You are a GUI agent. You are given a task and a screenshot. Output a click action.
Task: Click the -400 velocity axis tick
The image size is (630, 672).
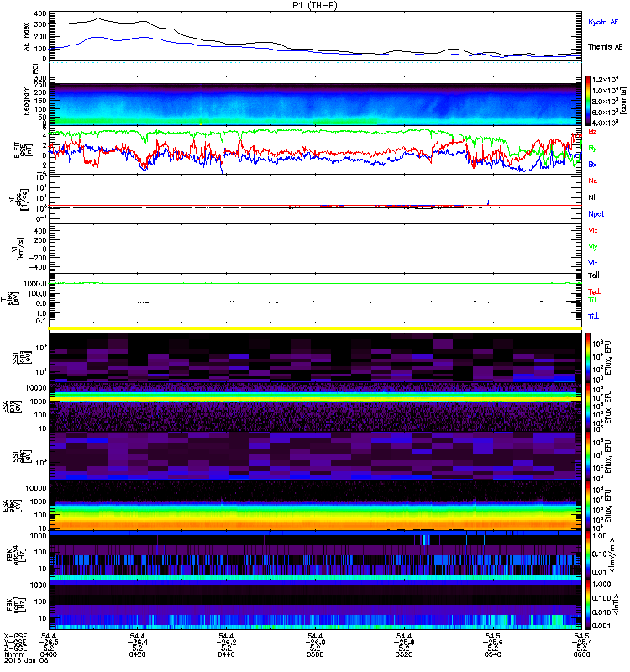(x=37, y=267)
